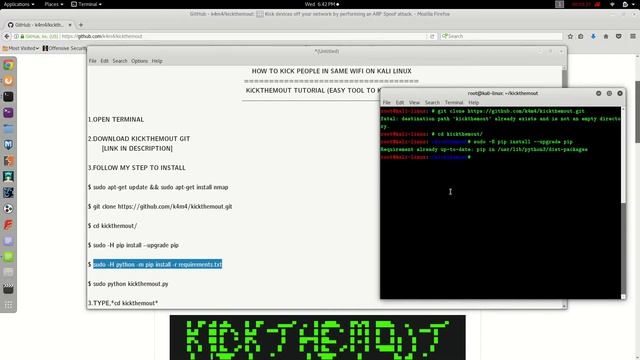Open Search menu in text editor
Image resolution: width=640 pixels, height=360 pixels.
(x=120, y=61)
